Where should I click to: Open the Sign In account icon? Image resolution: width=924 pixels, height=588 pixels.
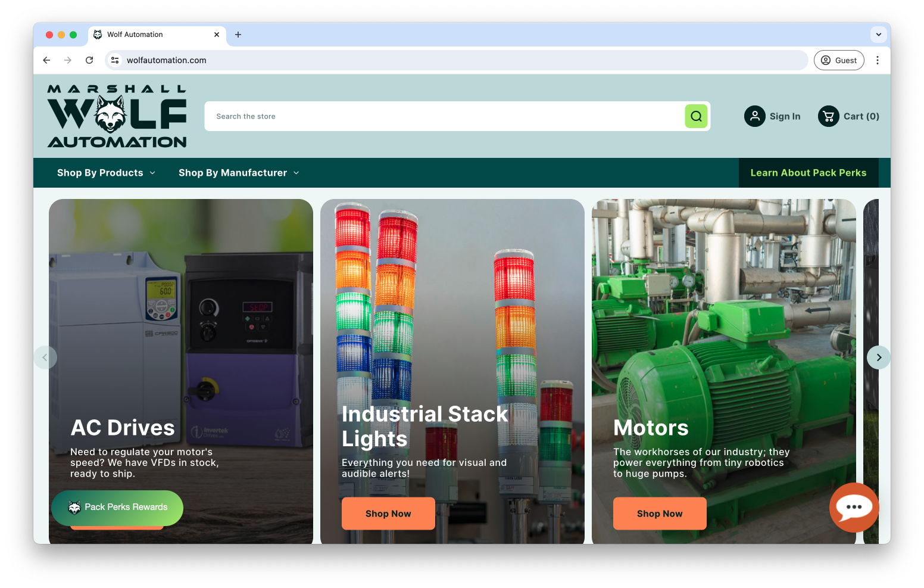coord(754,116)
